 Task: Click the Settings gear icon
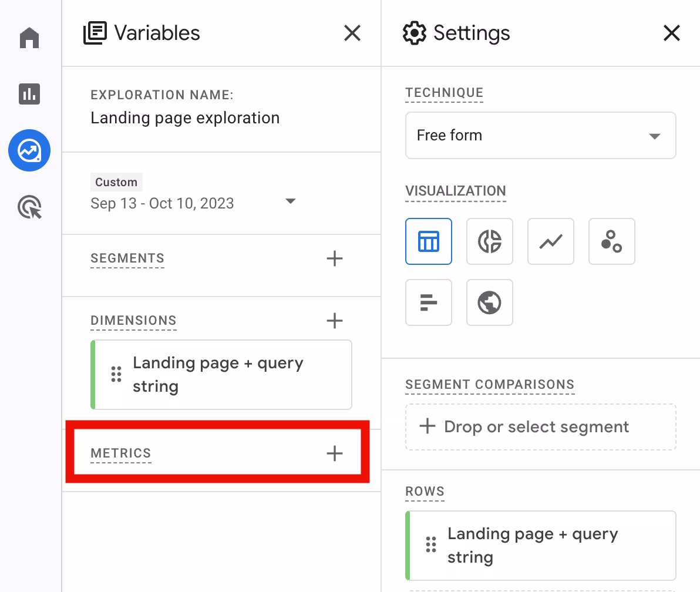tap(415, 33)
